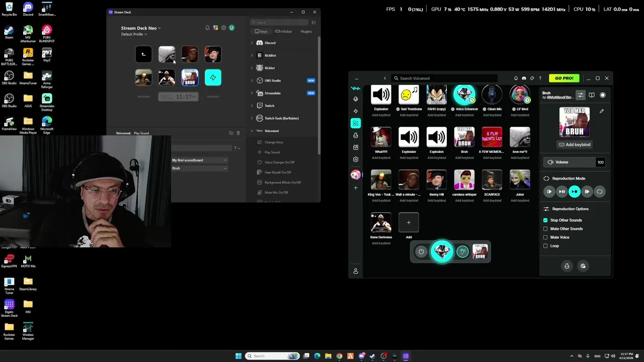Click flask button at bottom of Bruh panel
The height and width of the screenshot is (362, 644).
(567, 266)
